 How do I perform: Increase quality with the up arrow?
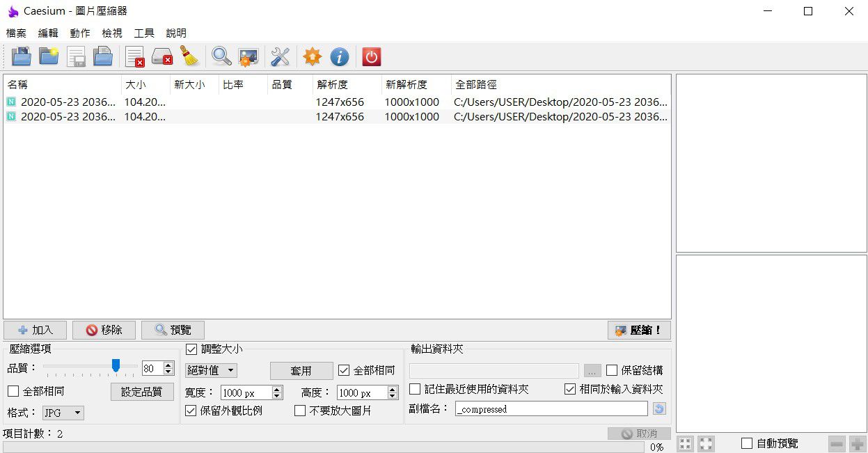point(168,365)
